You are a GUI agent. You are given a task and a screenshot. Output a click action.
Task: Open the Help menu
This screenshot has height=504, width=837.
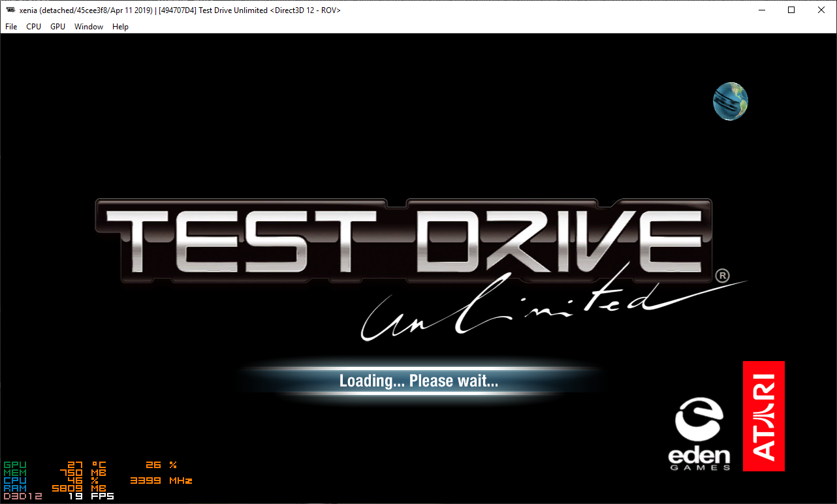pos(120,27)
